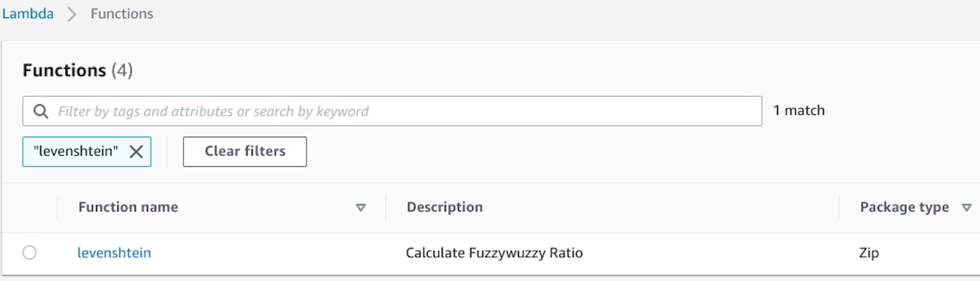
Task: Open the levenshtein function link
Action: pyautogui.click(x=114, y=253)
